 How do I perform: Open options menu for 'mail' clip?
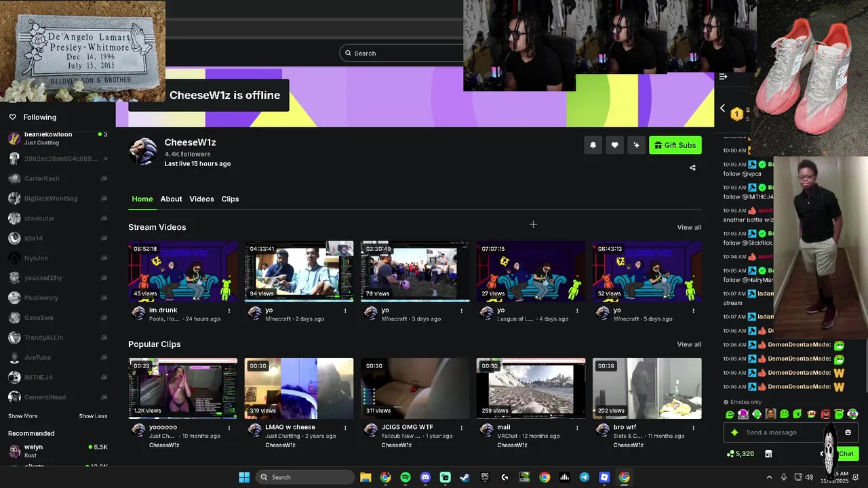click(577, 428)
